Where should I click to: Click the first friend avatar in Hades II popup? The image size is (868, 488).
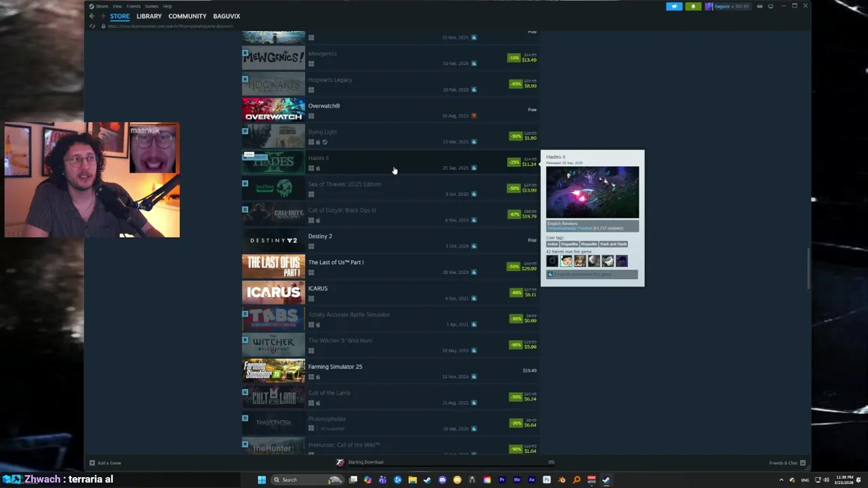(553, 261)
